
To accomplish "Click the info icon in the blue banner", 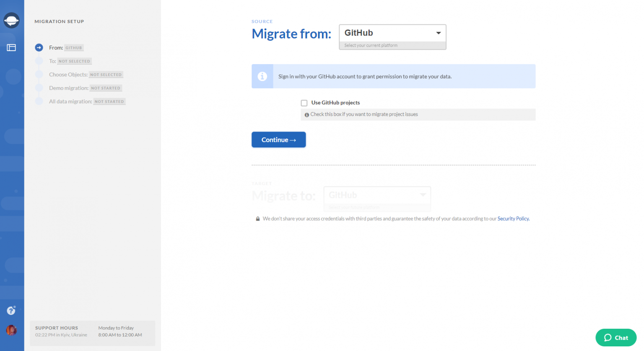I will pos(262,76).
